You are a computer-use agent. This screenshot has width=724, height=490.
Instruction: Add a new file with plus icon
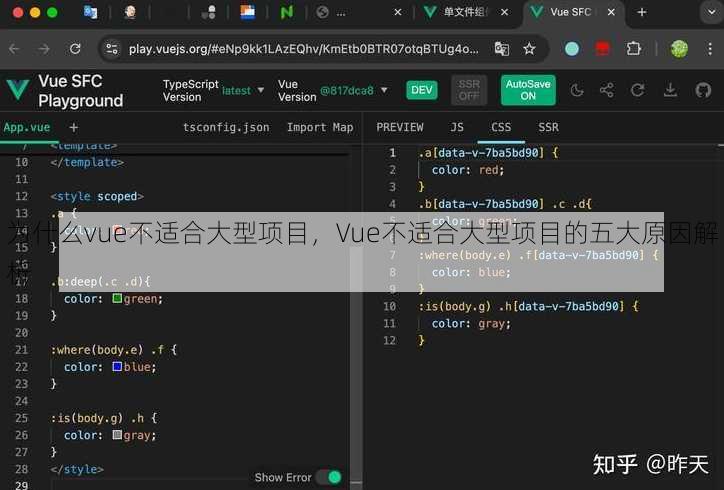point(73,127)
